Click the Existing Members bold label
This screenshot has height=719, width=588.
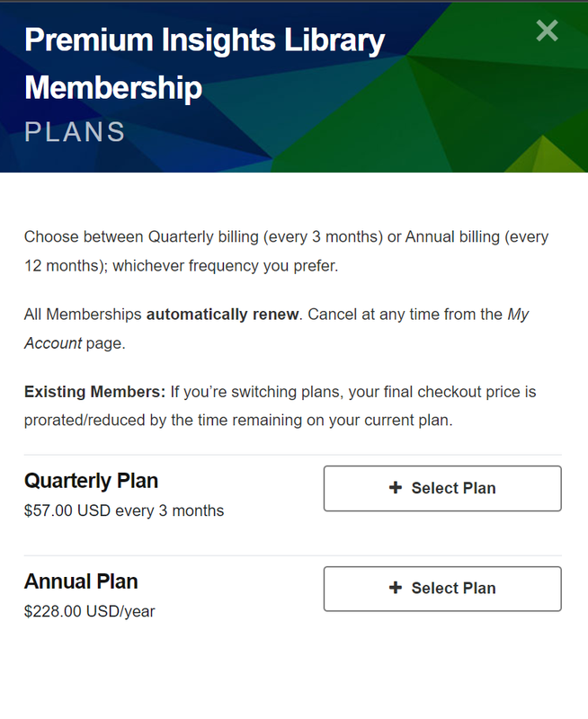(x=94, y=392)
